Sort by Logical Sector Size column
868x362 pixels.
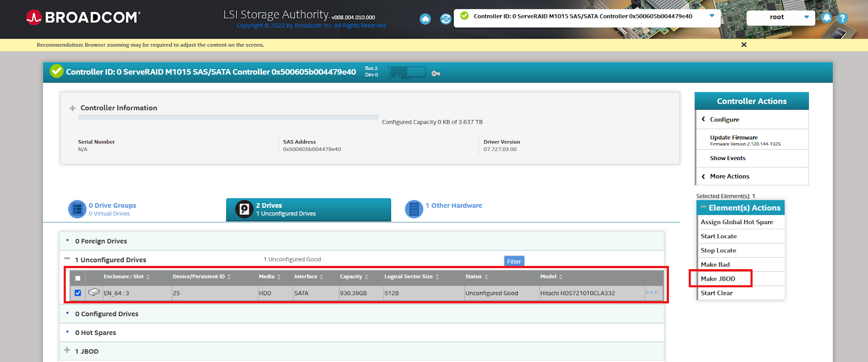coord(412,277)
